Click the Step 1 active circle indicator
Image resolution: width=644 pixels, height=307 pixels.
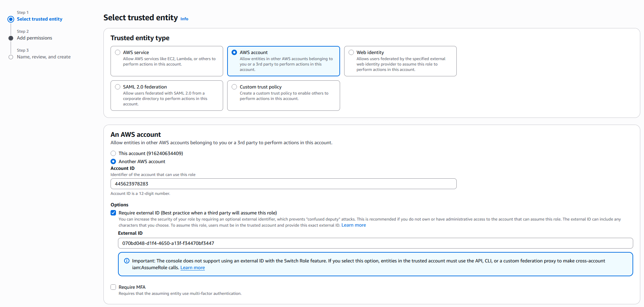[11, 19]
